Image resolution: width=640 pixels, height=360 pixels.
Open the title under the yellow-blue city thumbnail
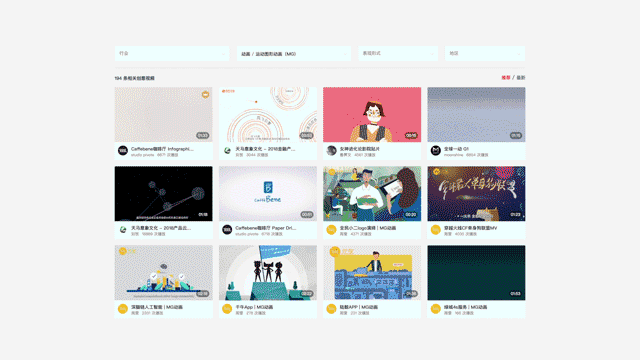tap(359, 307)
